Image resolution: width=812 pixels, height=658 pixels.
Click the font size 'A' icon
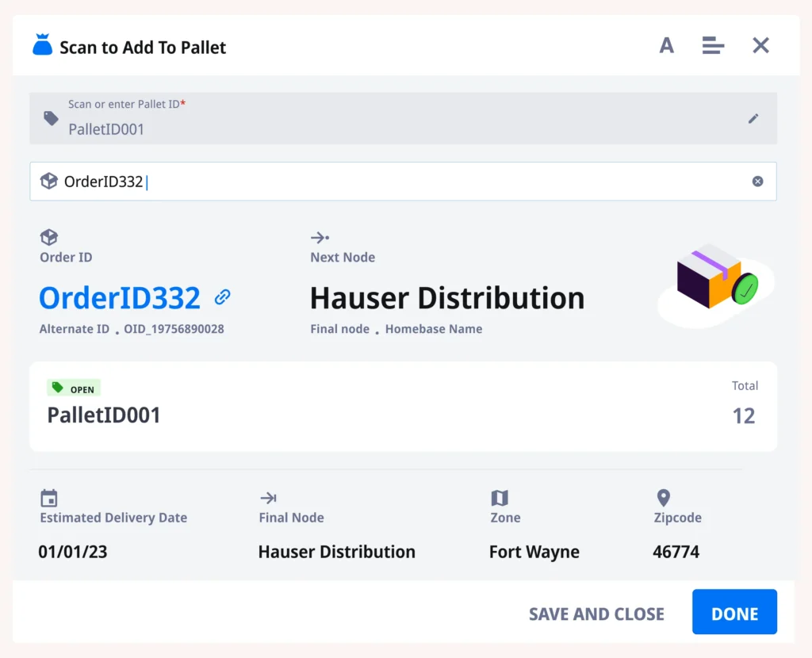[x=666, y=46]
